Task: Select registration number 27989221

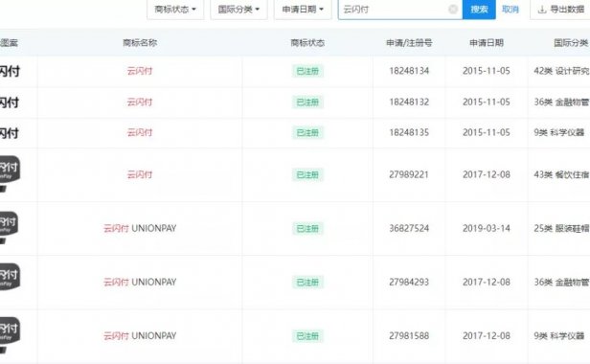Action: (409, 174)
